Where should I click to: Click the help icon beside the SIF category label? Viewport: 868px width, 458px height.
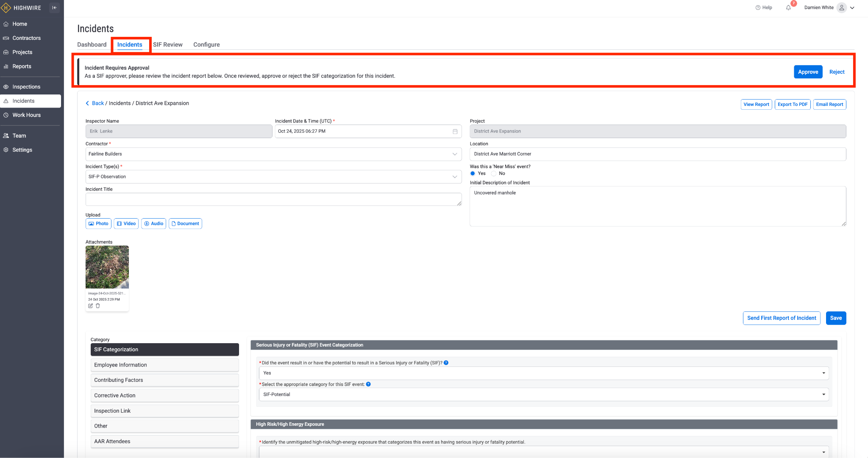[368, 384]
